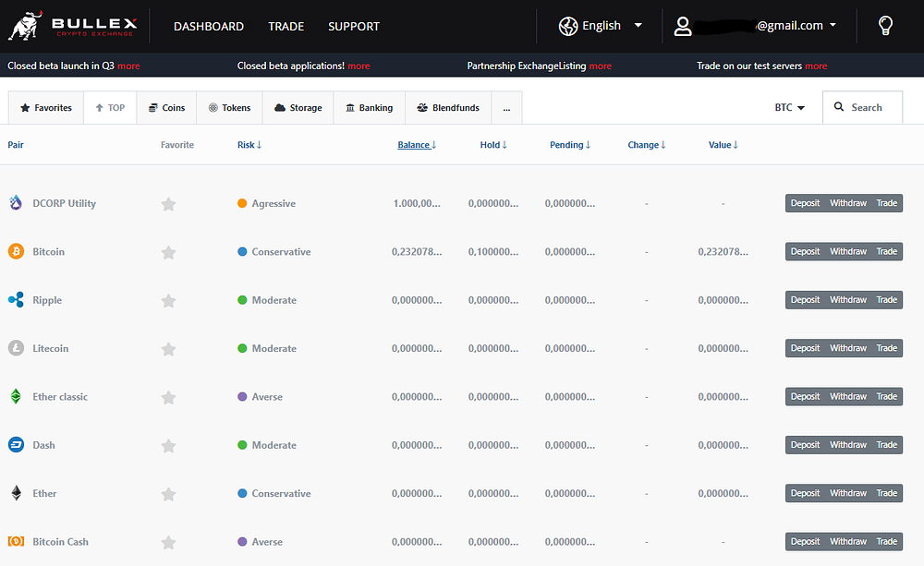Toggle favorite star for Bitcoin
Viewport: 924px width, 566px height.
(x=168, y=252)
